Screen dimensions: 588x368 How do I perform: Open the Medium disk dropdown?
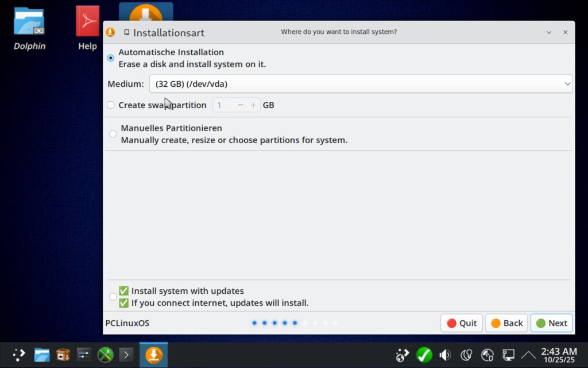coord(361,84)
